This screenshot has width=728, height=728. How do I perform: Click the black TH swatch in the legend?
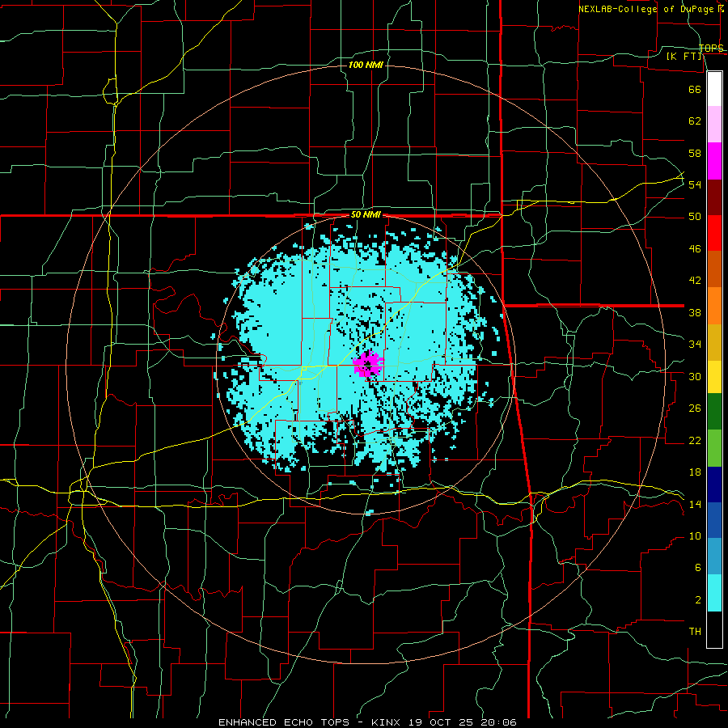(x=714, y=629)
